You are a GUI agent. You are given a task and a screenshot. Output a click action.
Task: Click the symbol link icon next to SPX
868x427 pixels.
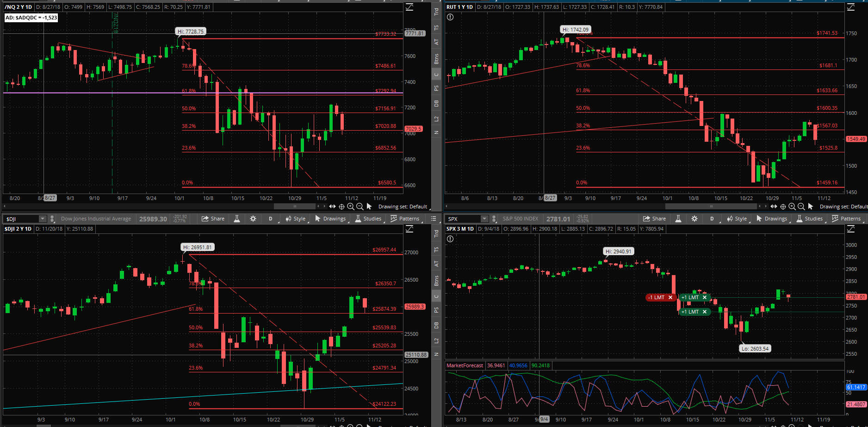494,219
